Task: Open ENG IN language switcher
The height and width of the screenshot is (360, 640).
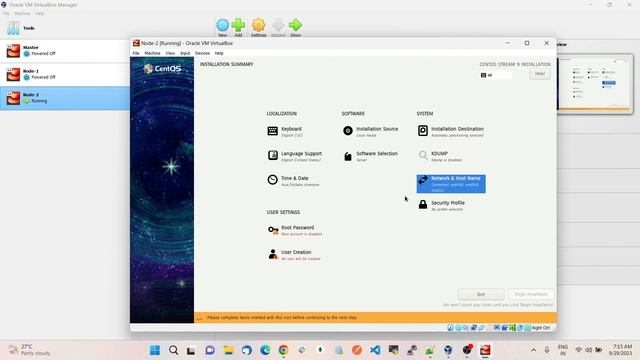Action: tap(563, 350)
